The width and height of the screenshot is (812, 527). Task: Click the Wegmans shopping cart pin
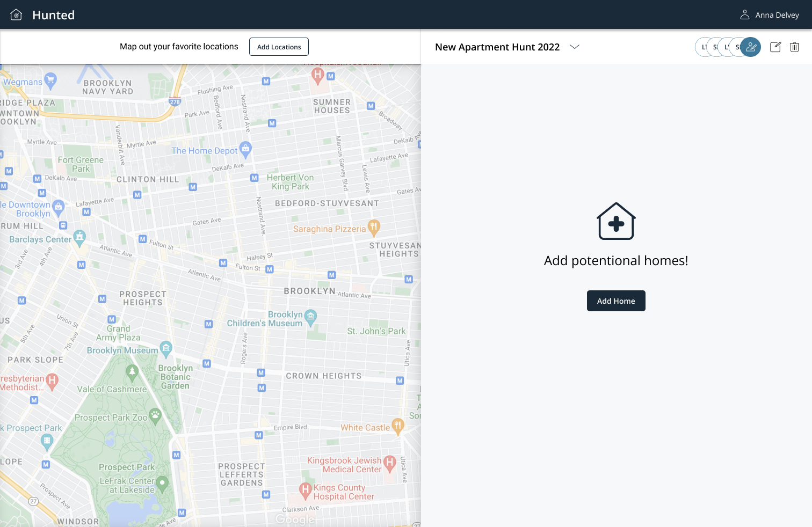(50, 80)
